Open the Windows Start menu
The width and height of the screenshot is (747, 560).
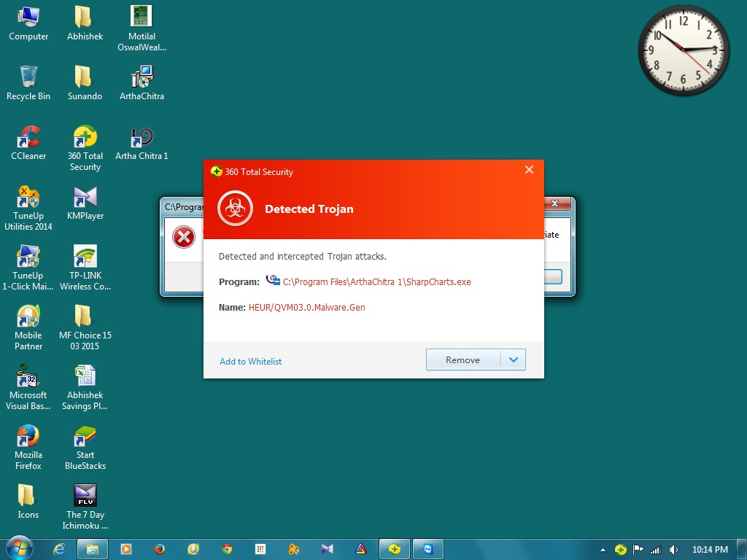click(20, 548)
